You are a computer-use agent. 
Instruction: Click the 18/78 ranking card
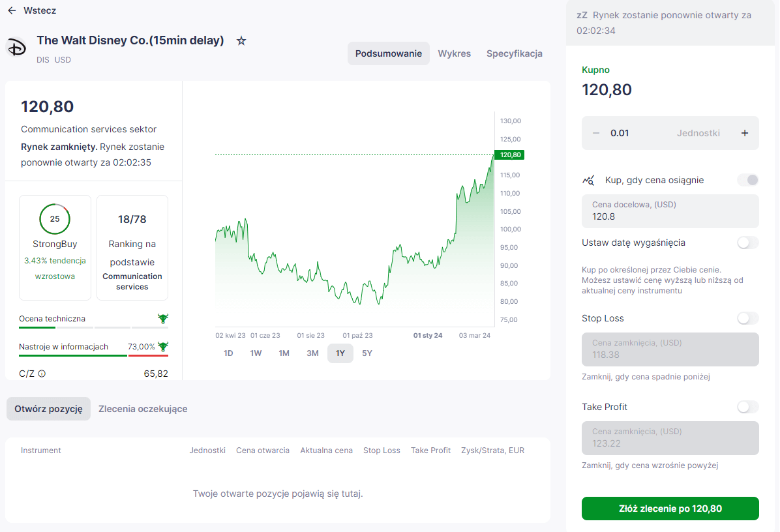coord(132,248)
